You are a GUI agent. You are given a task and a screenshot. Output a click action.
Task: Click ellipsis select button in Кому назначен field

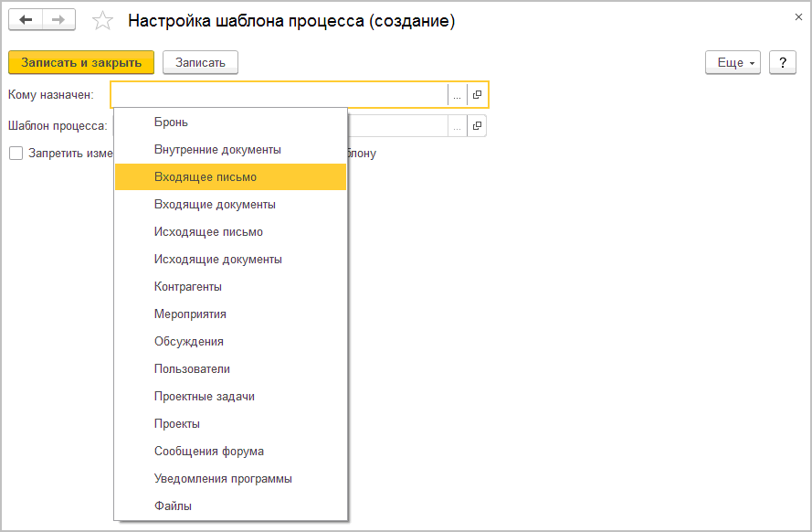(457, 95)
